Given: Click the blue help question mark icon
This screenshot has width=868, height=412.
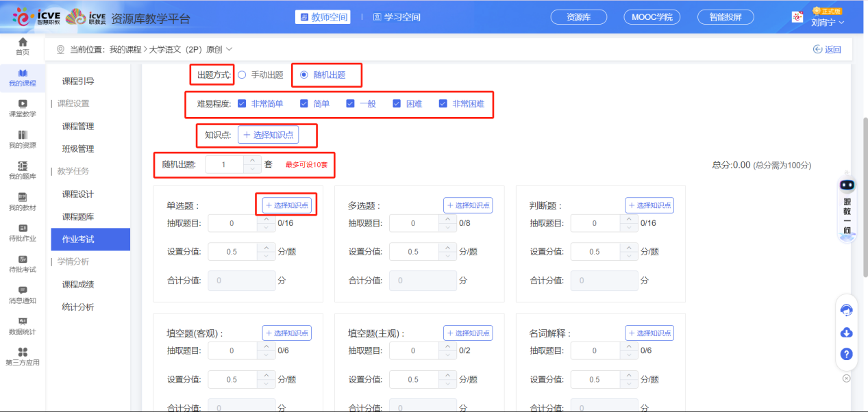Looking at the screenshot, I should coord(846,355).
